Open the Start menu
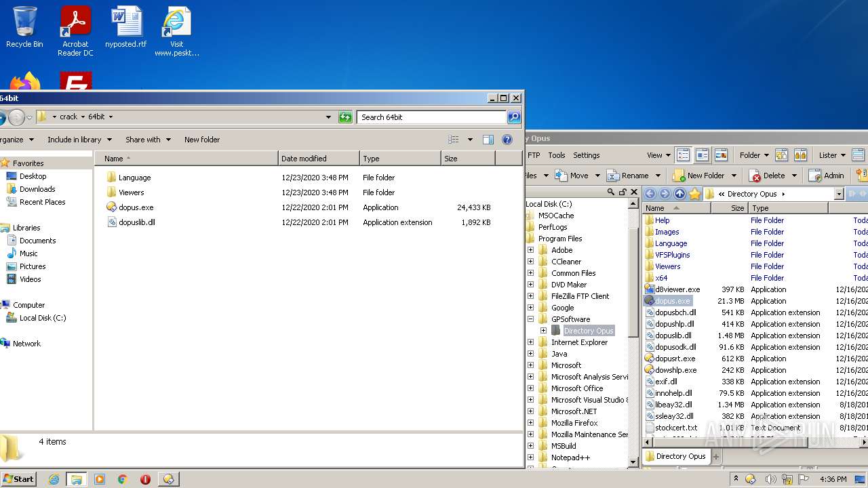The width and height of the screenshot is (868, 488). (18, 479)
